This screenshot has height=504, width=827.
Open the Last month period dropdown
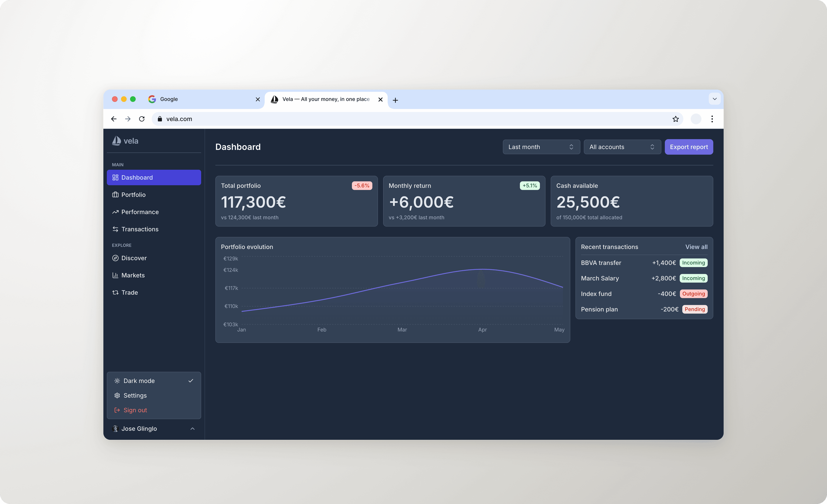(541, 147)
